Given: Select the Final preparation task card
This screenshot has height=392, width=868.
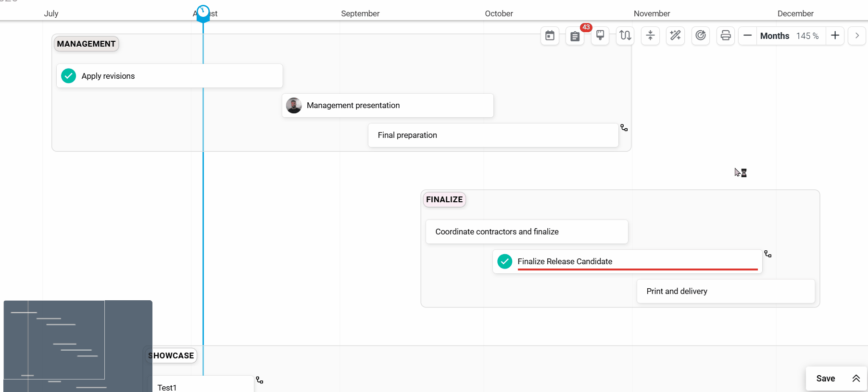Looking at the screenshot, I should click(493, 135).
